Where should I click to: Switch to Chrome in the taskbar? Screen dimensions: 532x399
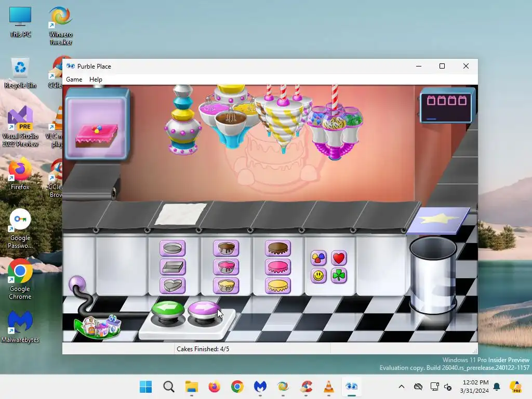point(237,387)
